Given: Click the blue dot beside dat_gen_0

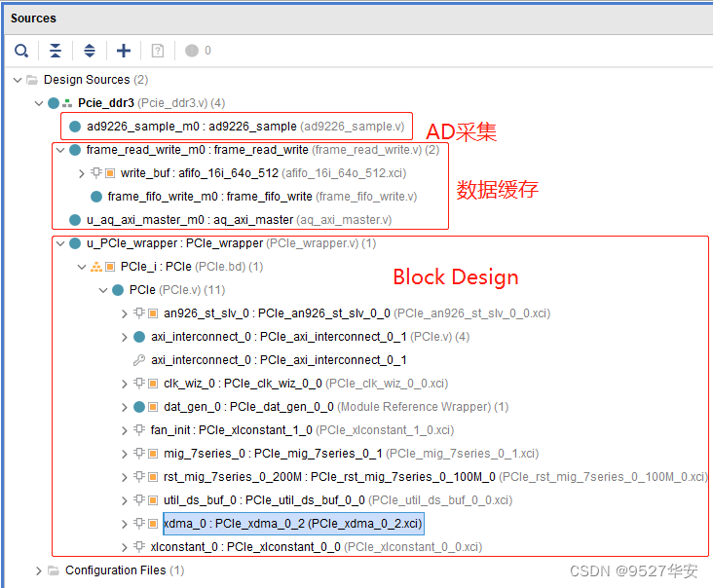Looking at the screenshot, I should tap(139, 407).
